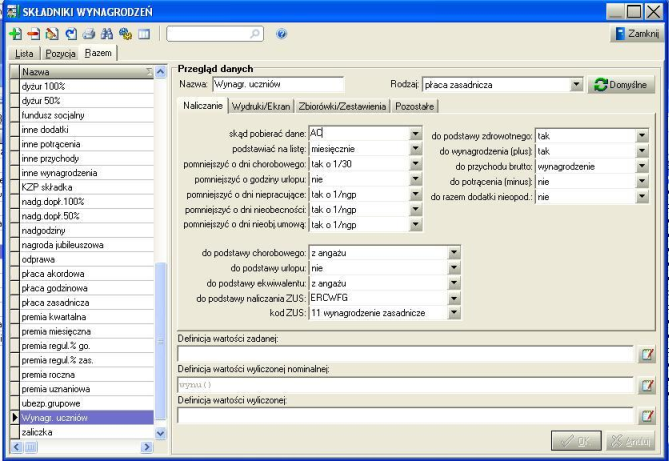Click the binoculars search icon
Image resolution: width=669 pixels, height=461 pixels.
[x=107, y=34]
